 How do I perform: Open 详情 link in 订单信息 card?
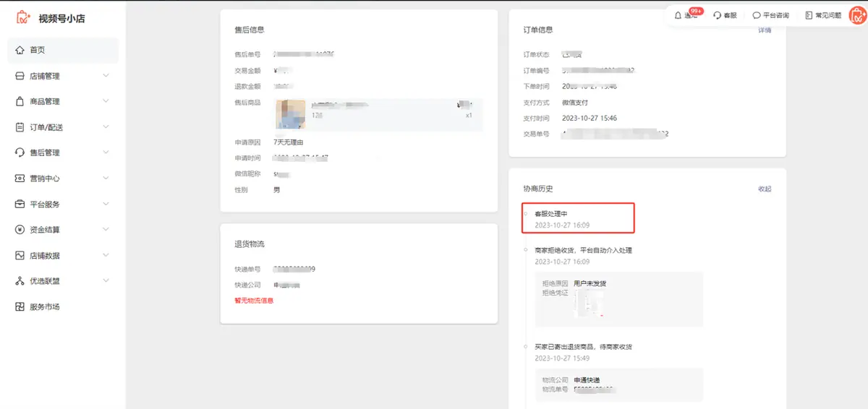pos(765,30)
